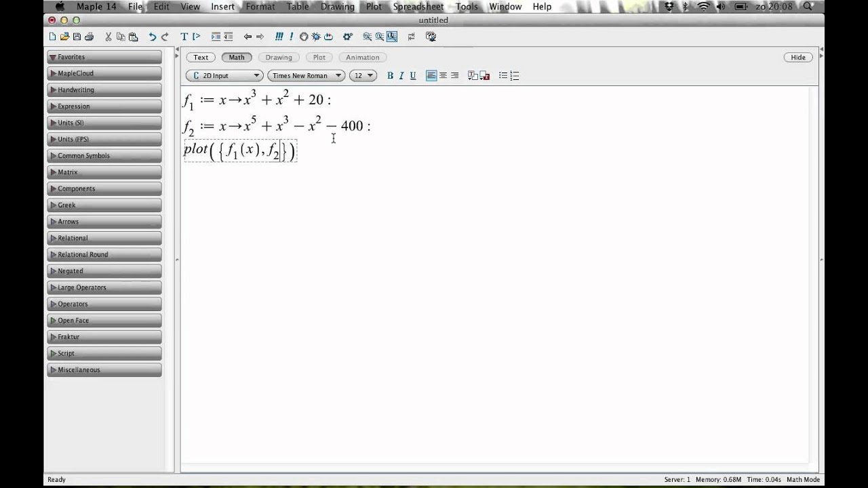Go back with the left arrow icon

pyautogui.click(x=248, y=37)
